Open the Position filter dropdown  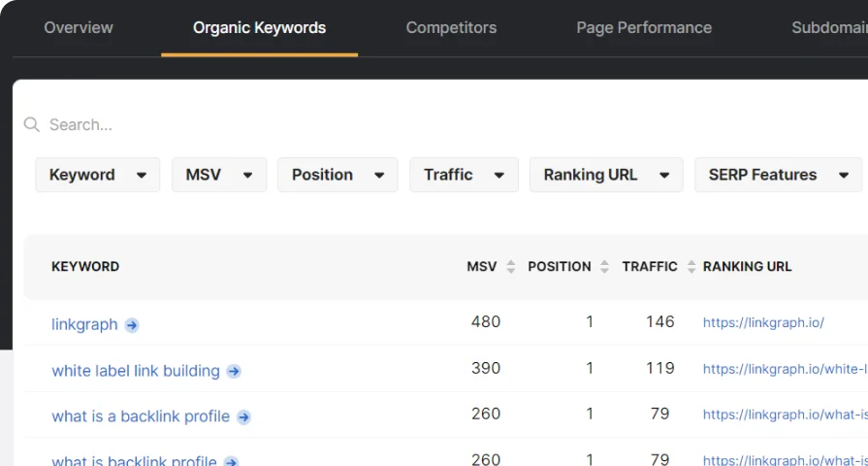point(338,175)
